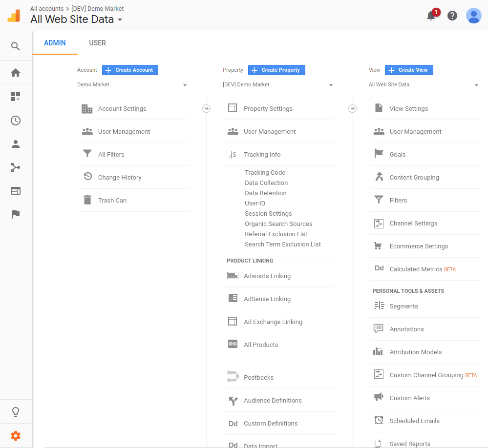The width and height of the screenshot is (488, 448).
Task: Open the user profile avatar
Action: 473,16
